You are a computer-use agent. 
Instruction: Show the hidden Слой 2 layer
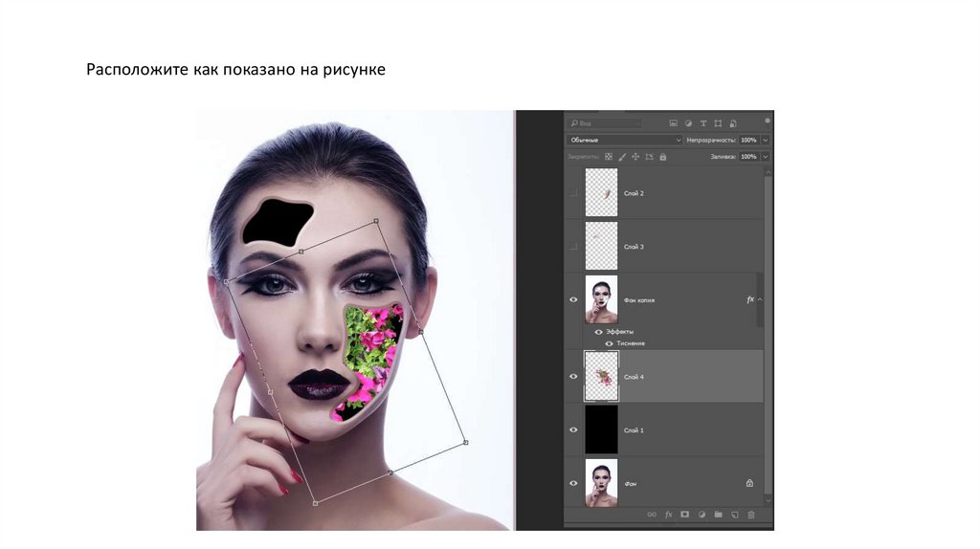click(x=573, y=193)
